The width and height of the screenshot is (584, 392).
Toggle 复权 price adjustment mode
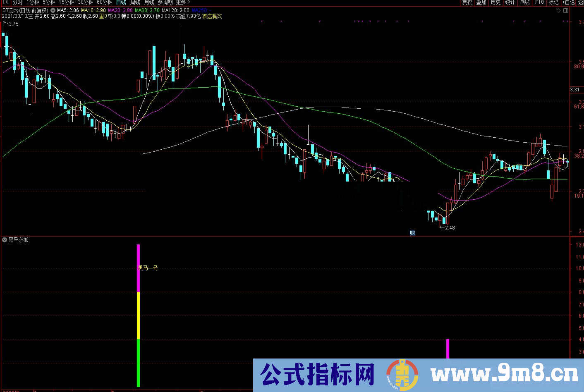467,2
